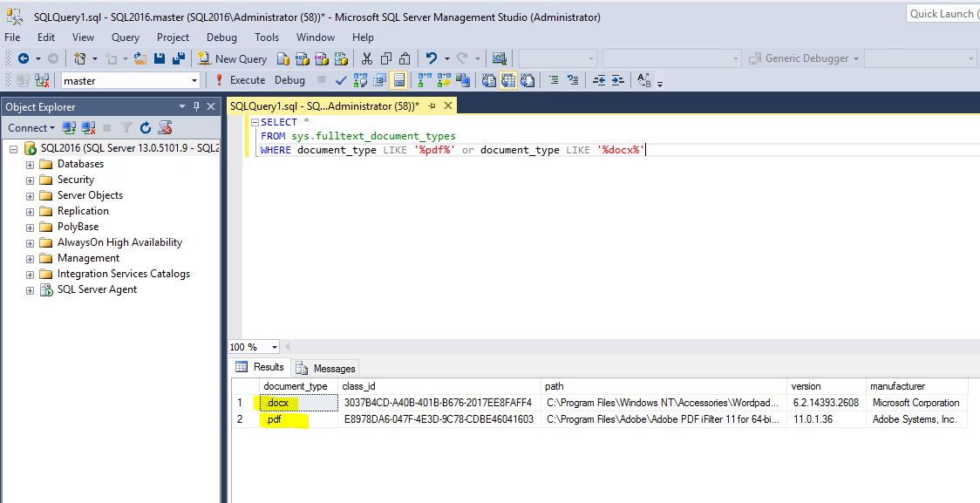This screenshot has width=980, height=503.
Task: Save the query with the Save icon
Action: pos(161,58)
